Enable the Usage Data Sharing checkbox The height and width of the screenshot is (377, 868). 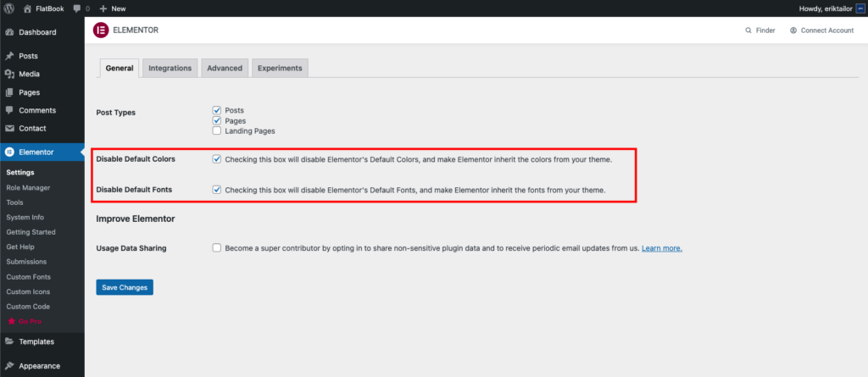pos(217,248)
